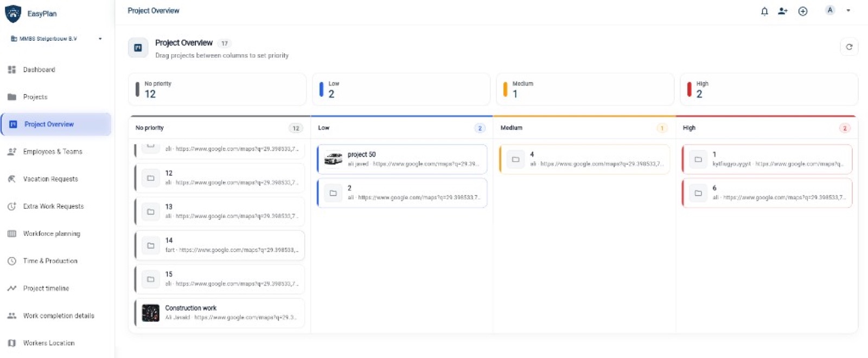The width and height of the screenshot is (868, 358).
Task: Select project card 4 in Medium column
Action: [584, 159]
